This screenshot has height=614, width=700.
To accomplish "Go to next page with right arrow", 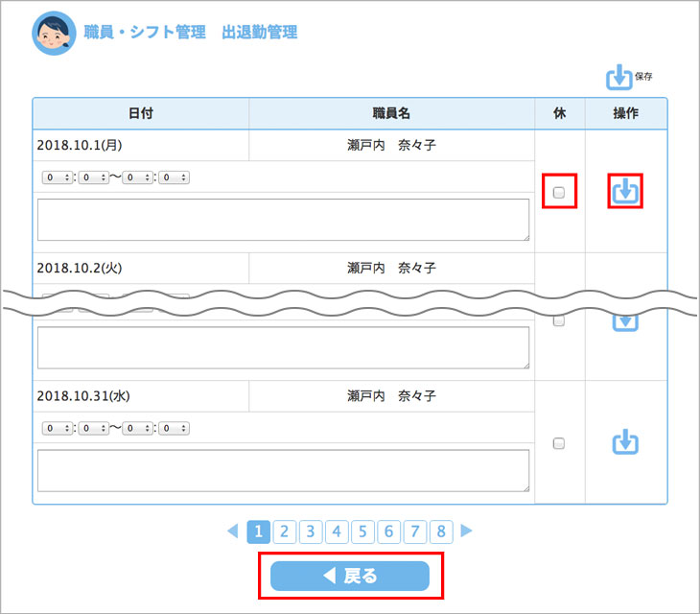I will (467, 531).
